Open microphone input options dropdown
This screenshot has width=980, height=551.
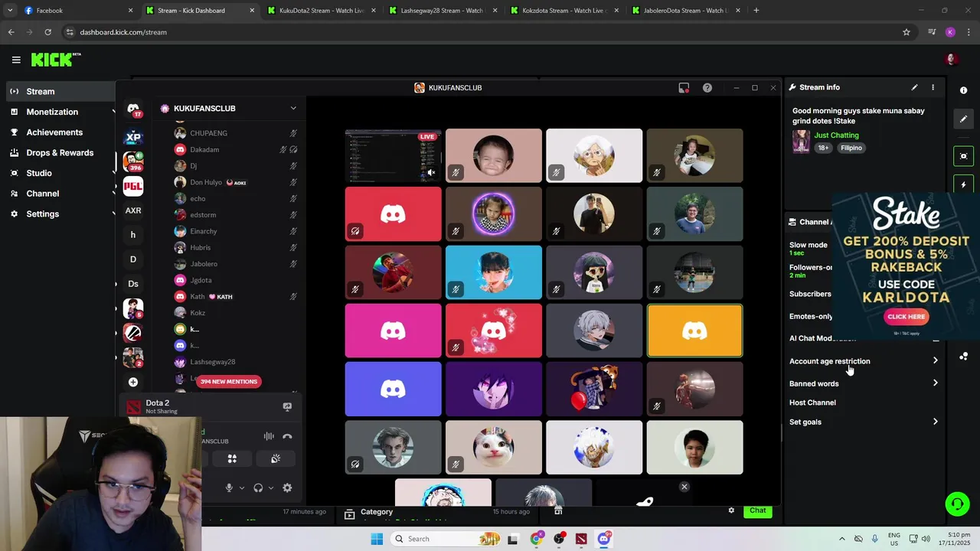point(242,488)
